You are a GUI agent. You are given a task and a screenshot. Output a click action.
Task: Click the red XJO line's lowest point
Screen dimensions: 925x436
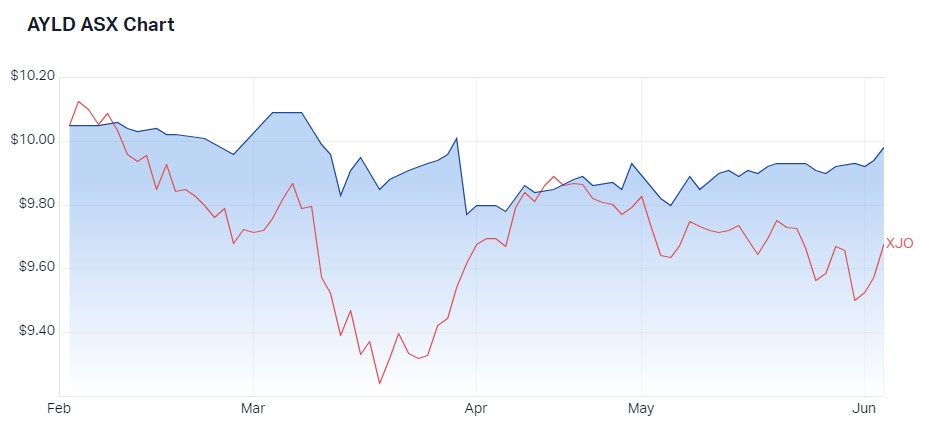(379, 383)
